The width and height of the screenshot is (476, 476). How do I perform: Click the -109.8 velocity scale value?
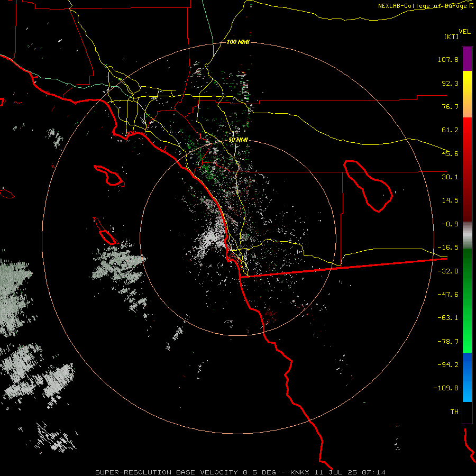click(446, 388)
